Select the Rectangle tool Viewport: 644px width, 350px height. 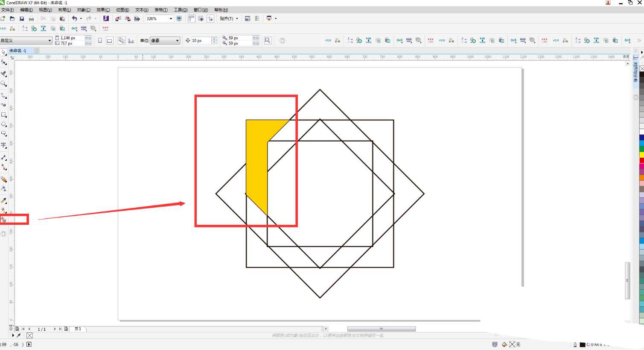pos(4,115)
